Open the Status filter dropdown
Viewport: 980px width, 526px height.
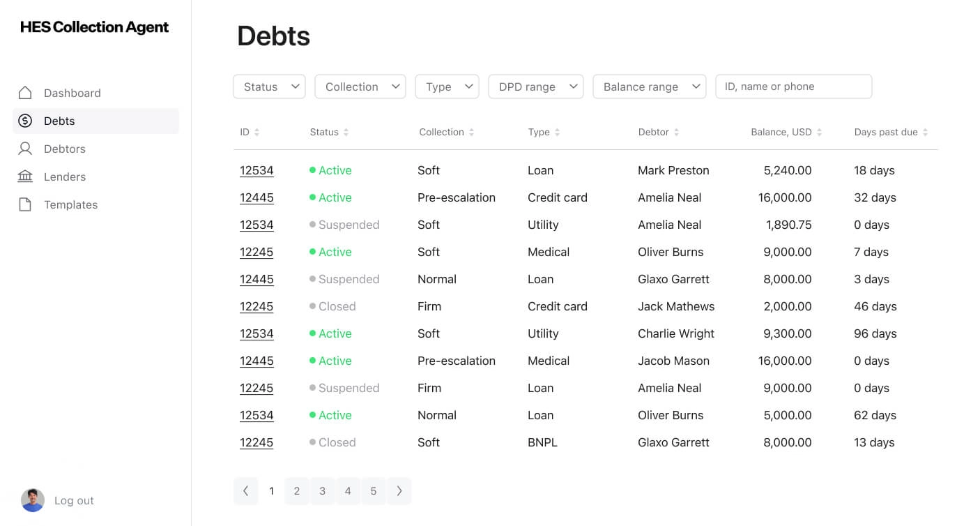coord(269,86)
